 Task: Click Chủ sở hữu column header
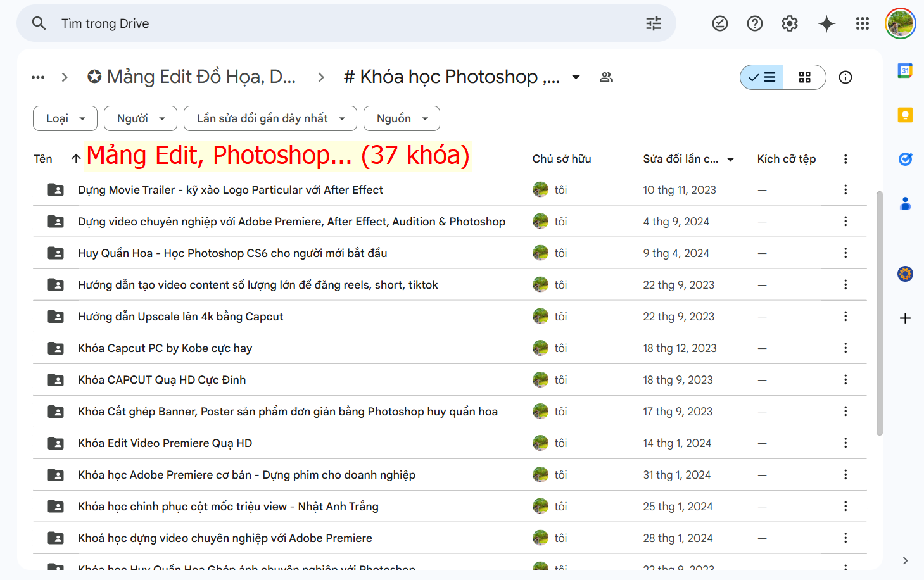click(x=562, y=159)
